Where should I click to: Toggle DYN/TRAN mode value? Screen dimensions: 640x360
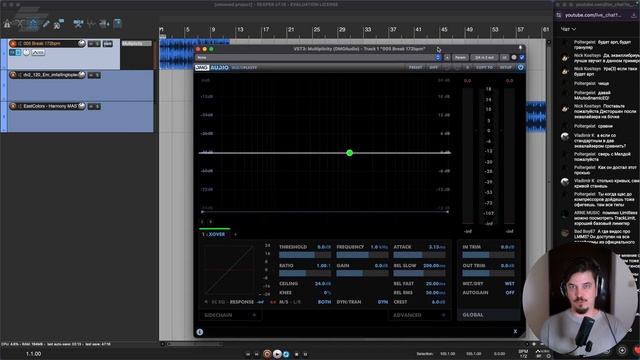coord(382,302)
